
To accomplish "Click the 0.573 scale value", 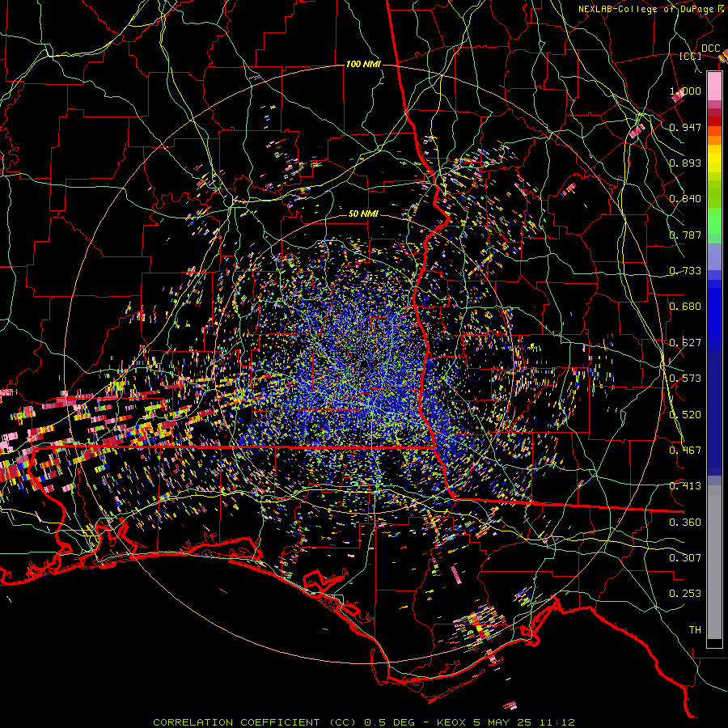I will [685, 379].
